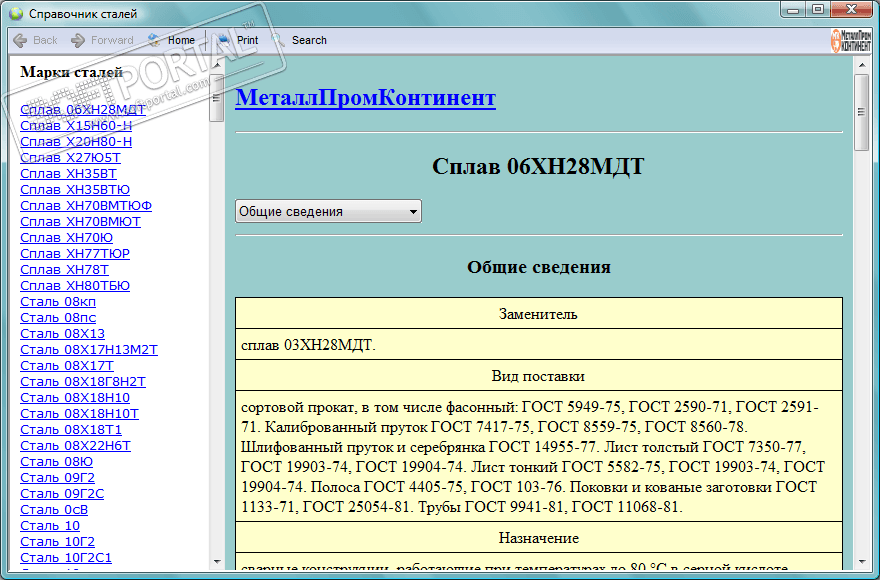Screen dimensions: 880x580
Task: Open Сталь 08Х13 page
Action: pos(62,334)
